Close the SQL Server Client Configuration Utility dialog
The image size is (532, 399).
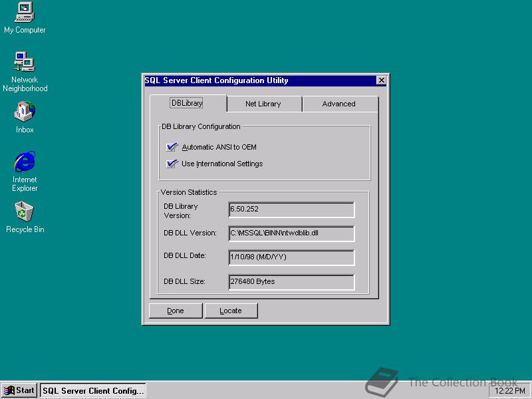[381, 80]
